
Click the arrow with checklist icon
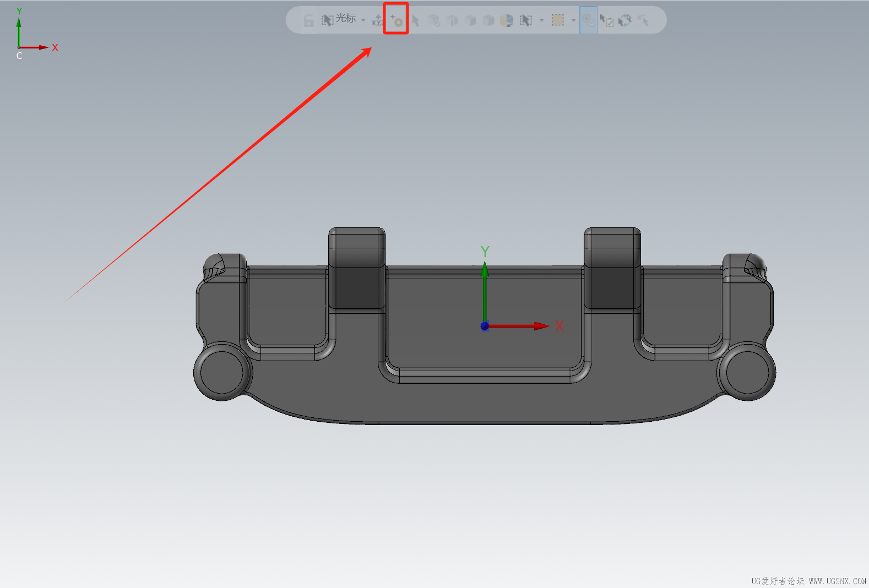(606, 20)
